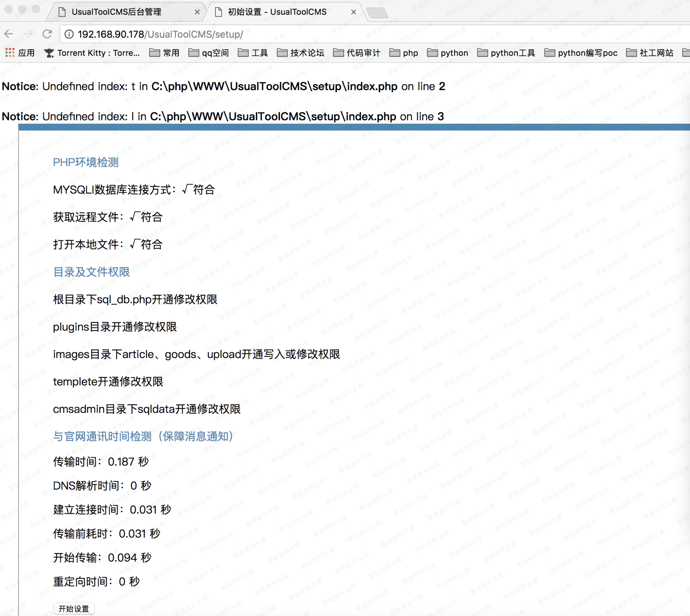Reload the setup page

pos(47,34)
